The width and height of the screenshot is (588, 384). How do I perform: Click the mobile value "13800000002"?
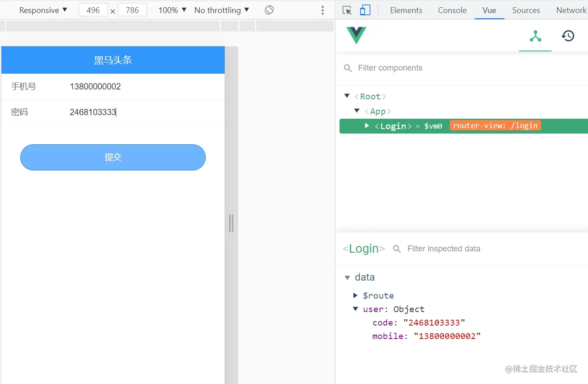tap(448, 336)
